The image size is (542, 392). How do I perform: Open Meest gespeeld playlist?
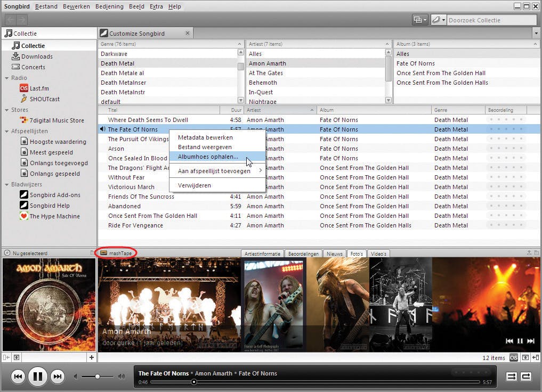point(47,152)
